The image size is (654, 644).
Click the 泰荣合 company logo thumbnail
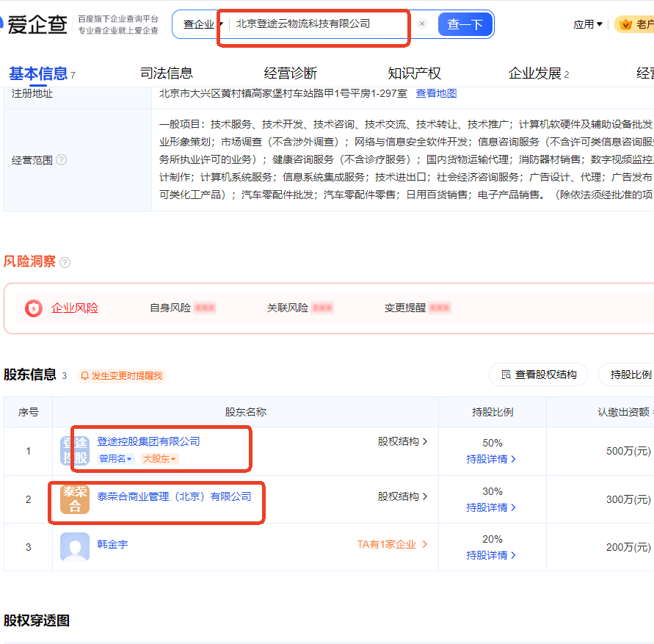[75, 499]
